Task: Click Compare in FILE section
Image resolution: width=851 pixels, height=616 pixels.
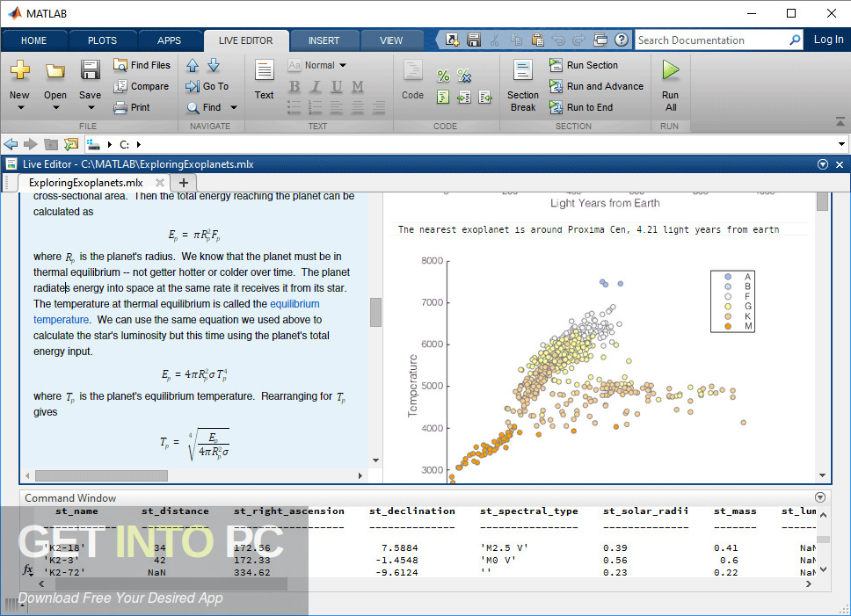Action: pos(142,86)
